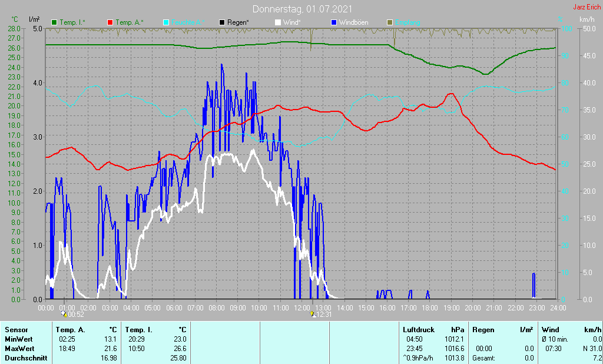The image size is (603, 364).
Task: Click the '1016.6' maximum pressure value
Action: [x=455, y=349]
